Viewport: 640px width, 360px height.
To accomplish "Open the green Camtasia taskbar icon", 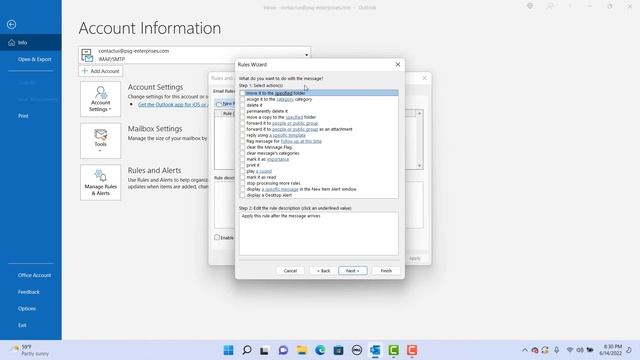I will 393,350.
